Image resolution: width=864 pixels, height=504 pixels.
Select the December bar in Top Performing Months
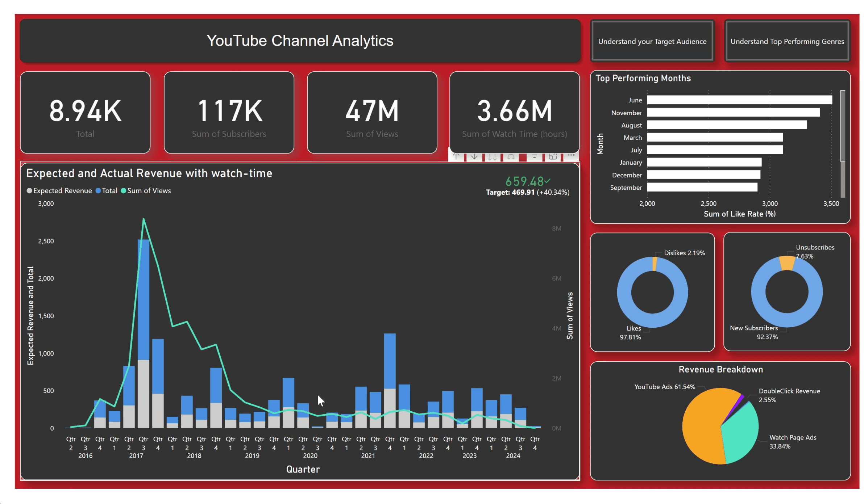click(x=704, y=175)
